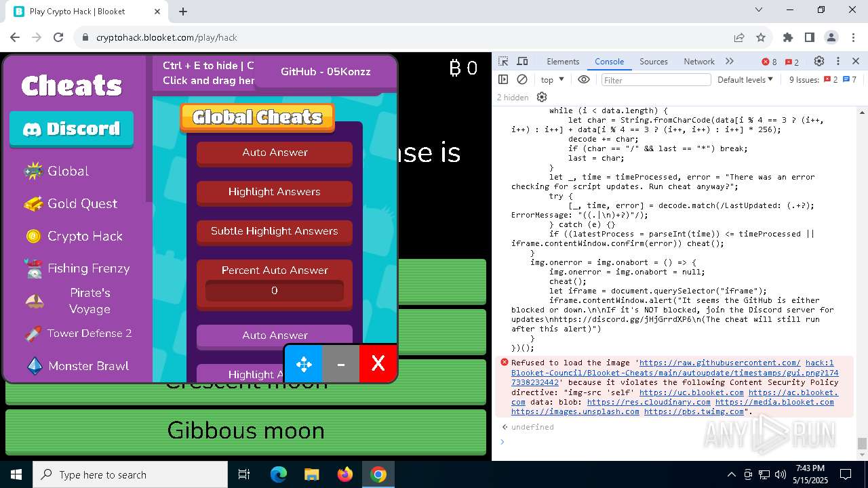Open the Chrome three-dot menu
The width and height of the screenshot is (868, 488).
(852, 37)
